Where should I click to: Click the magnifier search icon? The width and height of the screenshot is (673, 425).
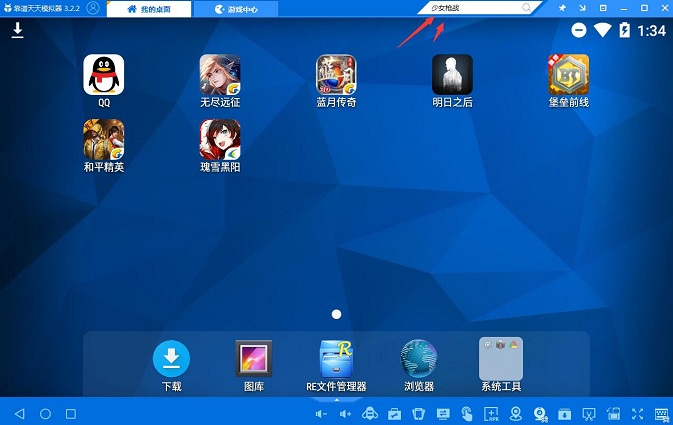[526, 8]
